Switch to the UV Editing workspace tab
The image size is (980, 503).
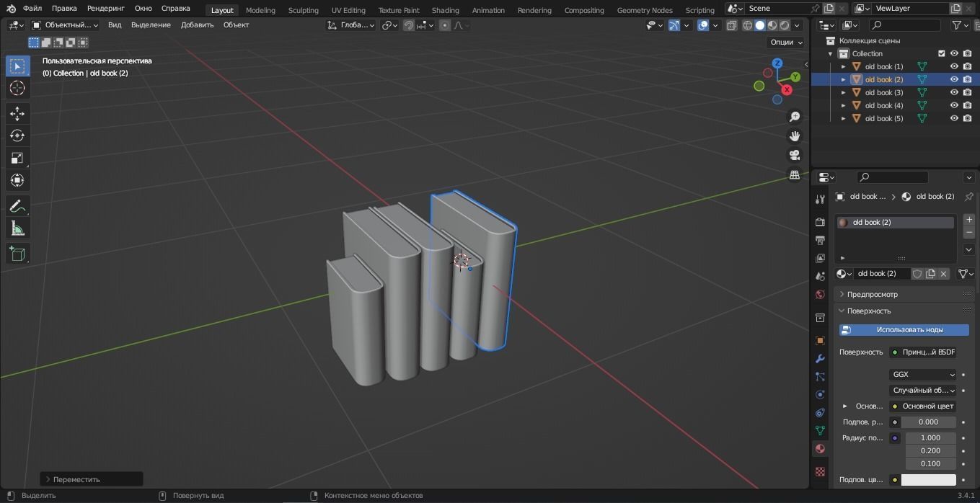348,10
